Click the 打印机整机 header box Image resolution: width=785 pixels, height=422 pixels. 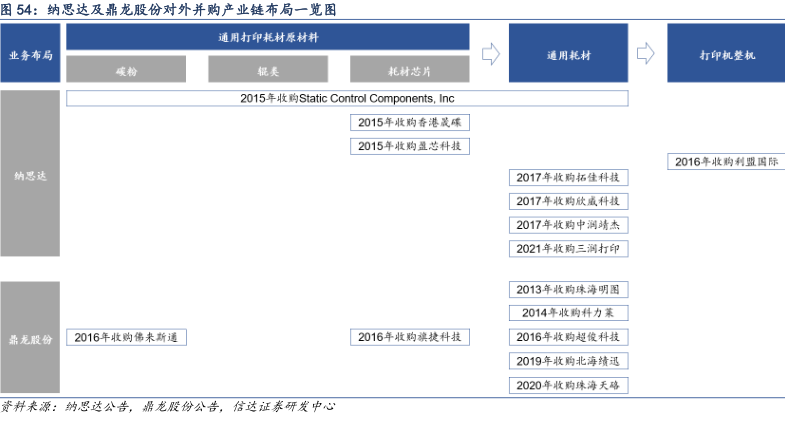click(726, 54)
